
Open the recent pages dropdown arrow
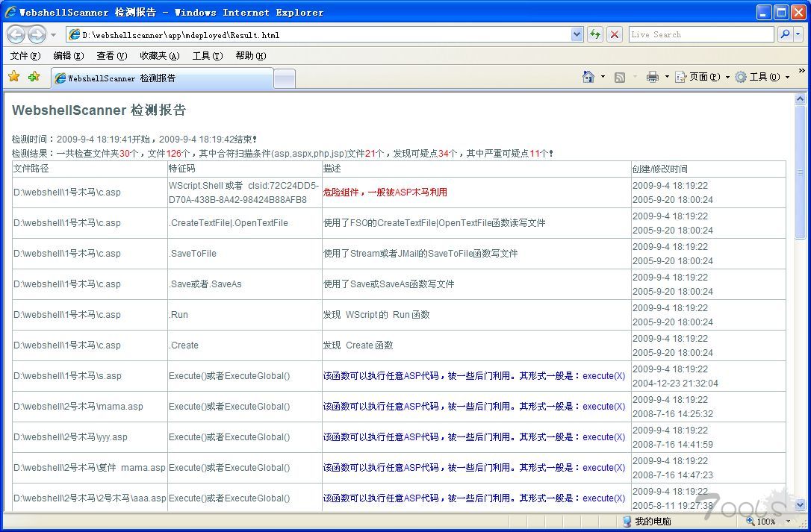[53, 35]
